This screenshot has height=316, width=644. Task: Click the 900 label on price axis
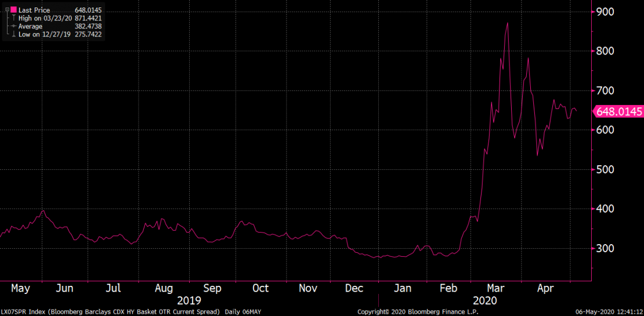[606, 12]
